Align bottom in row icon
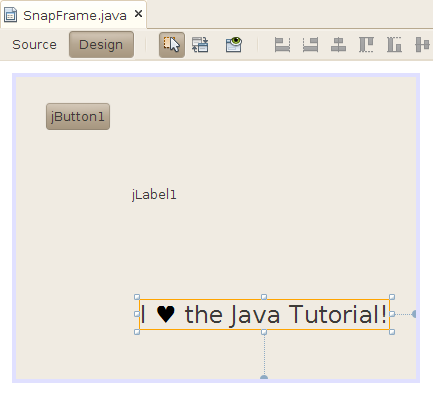Image resolution: width=433 pixels, height=396 pixels. 394,45
